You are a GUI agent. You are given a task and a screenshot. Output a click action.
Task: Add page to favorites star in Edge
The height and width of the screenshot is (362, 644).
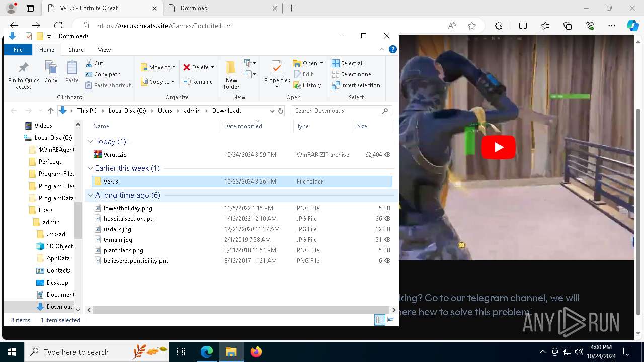[471, 26]
